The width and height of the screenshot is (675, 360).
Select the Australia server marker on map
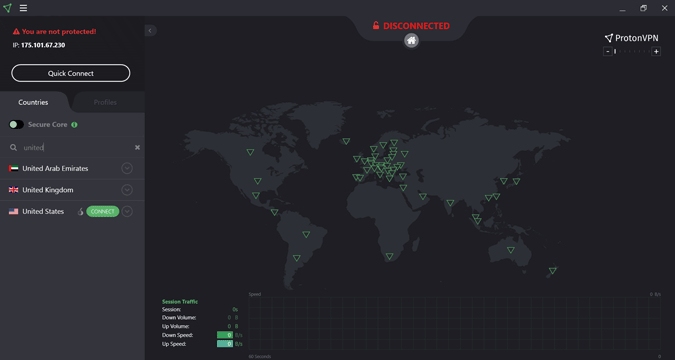point(511,250)
